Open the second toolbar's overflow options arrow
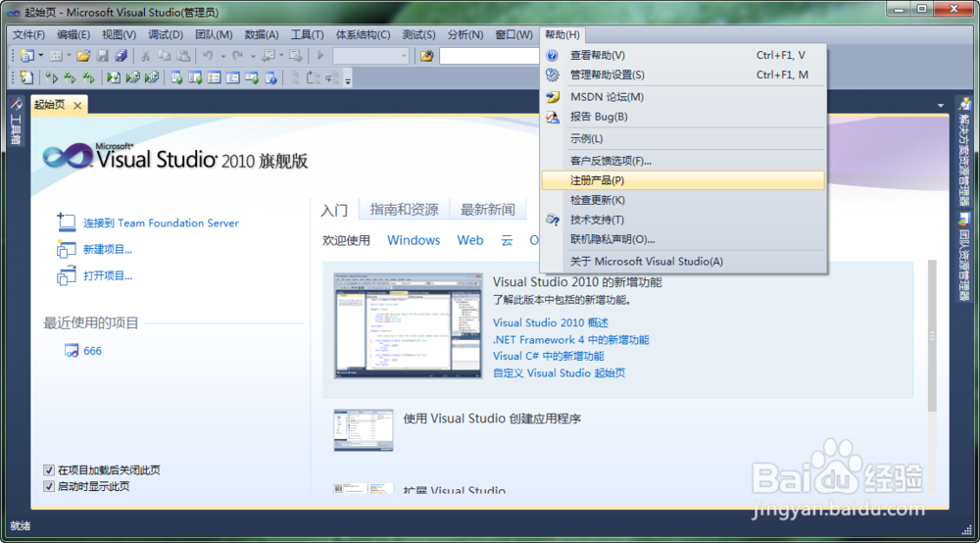Image resolution: width=980 pixels, height=543 pixels. [x=348, y=78]
